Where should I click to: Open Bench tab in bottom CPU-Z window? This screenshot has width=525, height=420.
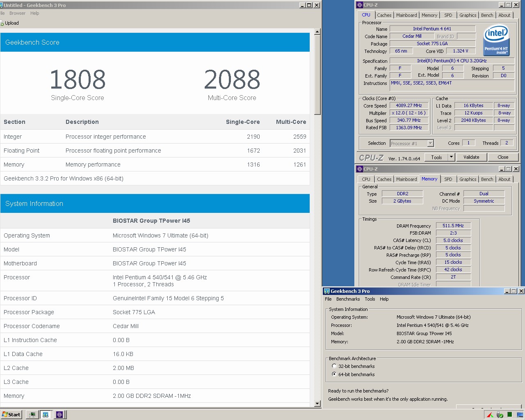487,179
